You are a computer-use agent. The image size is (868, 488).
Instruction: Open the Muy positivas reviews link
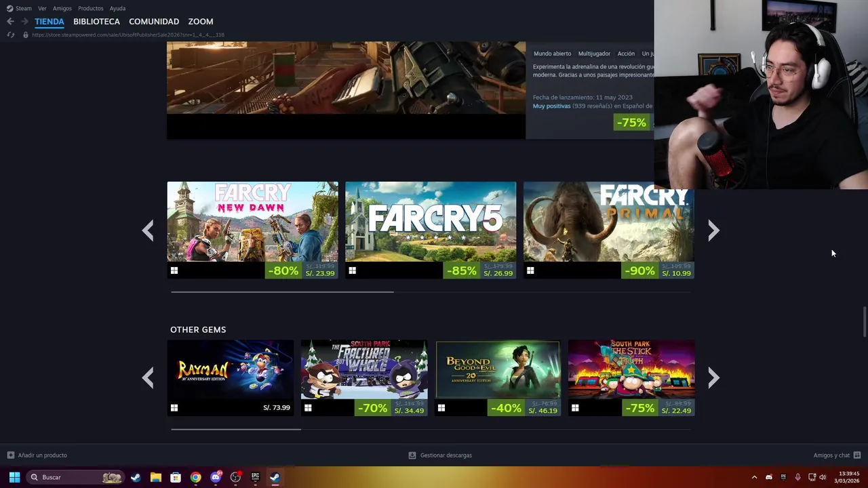[x=551, y=106]
